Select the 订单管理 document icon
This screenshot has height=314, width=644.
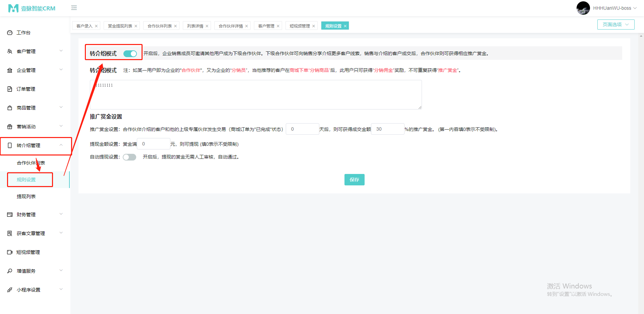coord(9,89)
